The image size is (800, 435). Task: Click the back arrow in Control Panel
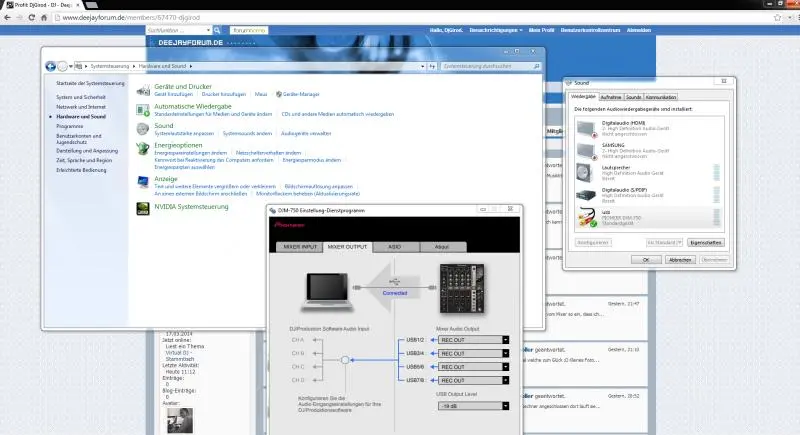(x=50, y=66)
